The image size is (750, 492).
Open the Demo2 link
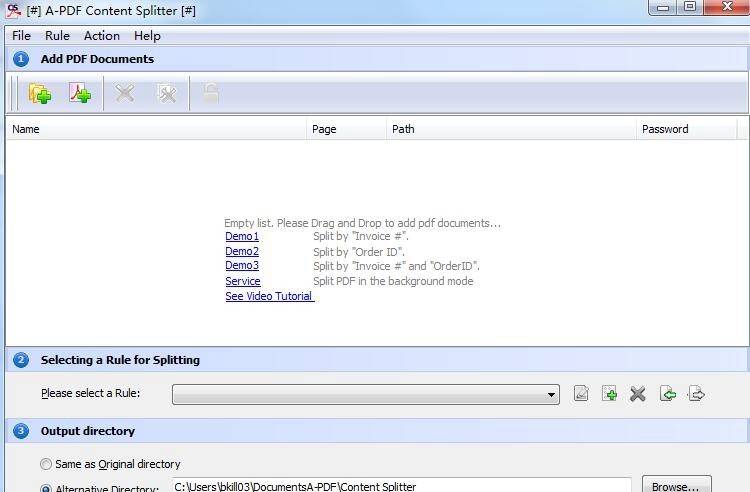[242, 251]
